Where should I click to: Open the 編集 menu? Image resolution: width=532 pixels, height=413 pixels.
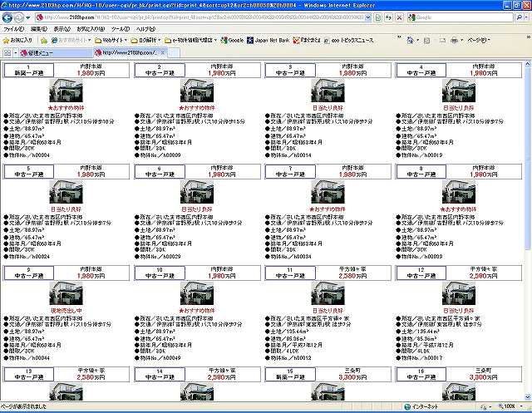click(x=39, y=29)
